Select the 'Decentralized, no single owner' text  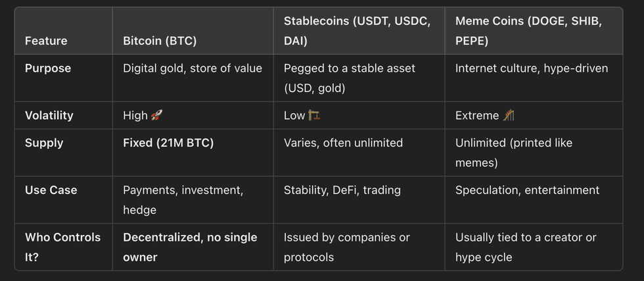tap(190, 247)
